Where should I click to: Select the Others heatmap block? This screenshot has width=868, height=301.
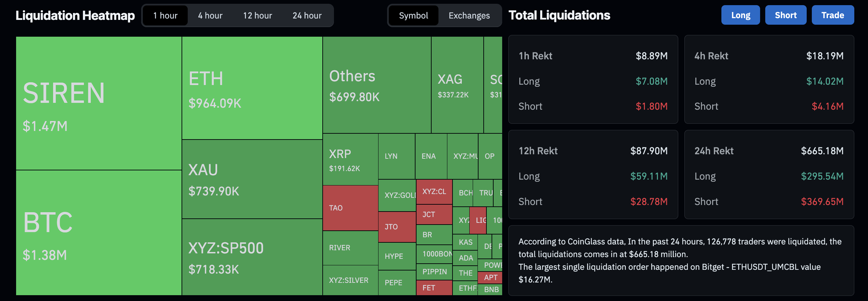377,85
